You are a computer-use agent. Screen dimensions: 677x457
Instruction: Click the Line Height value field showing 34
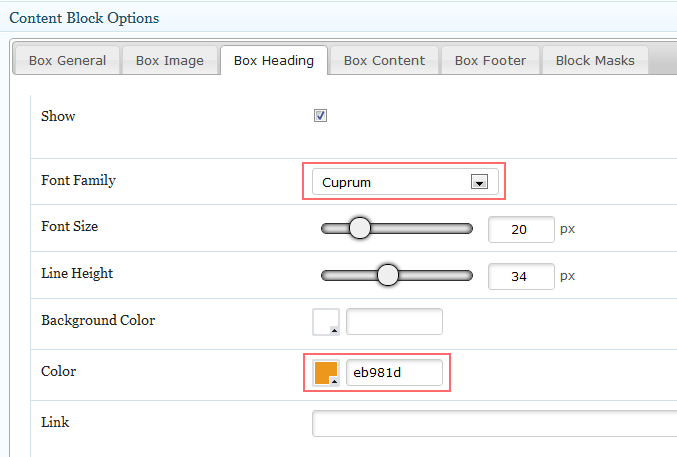tap(521, 276)
